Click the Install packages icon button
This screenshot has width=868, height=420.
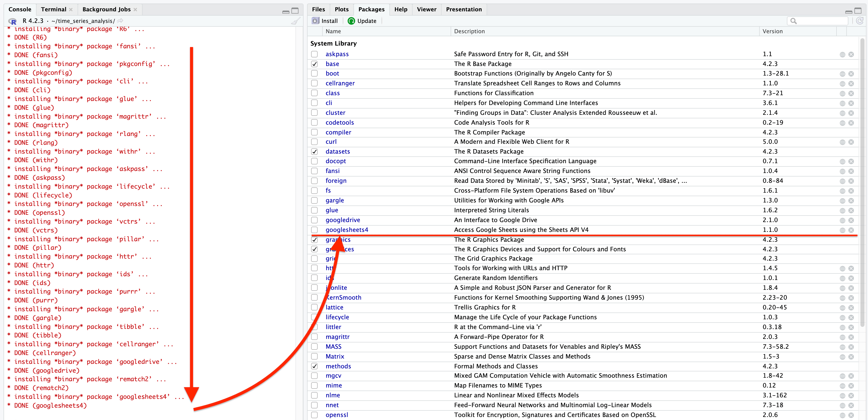click(315, 21)
